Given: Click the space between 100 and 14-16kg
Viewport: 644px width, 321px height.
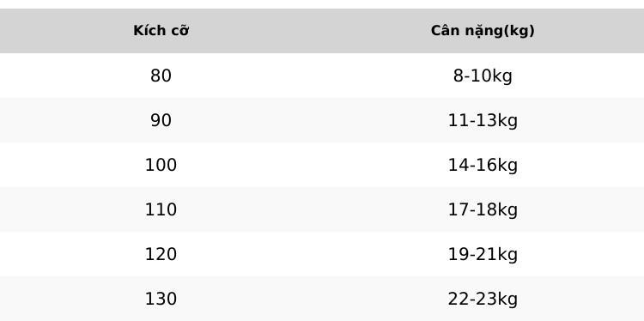Looking at the screenshot, I should pos(313,165).
